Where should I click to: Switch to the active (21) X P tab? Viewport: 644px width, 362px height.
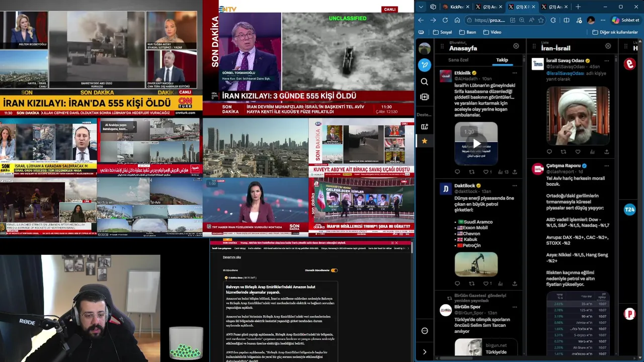(x=522, y=7)
